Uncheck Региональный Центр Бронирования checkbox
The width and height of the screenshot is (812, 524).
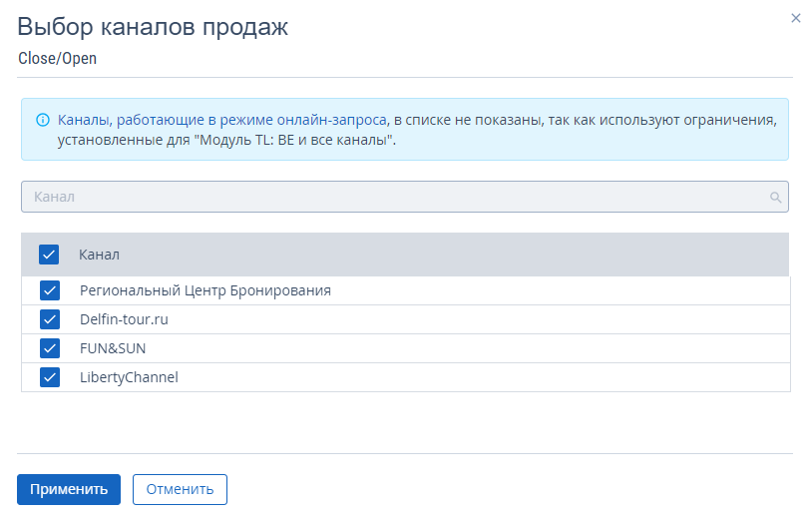point(49,290)
